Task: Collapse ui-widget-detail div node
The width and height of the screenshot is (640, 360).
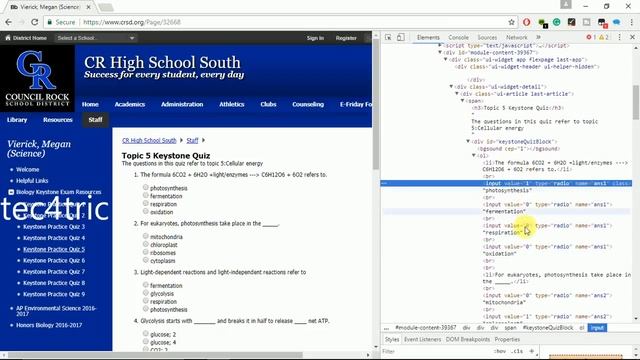Action: 451,87
